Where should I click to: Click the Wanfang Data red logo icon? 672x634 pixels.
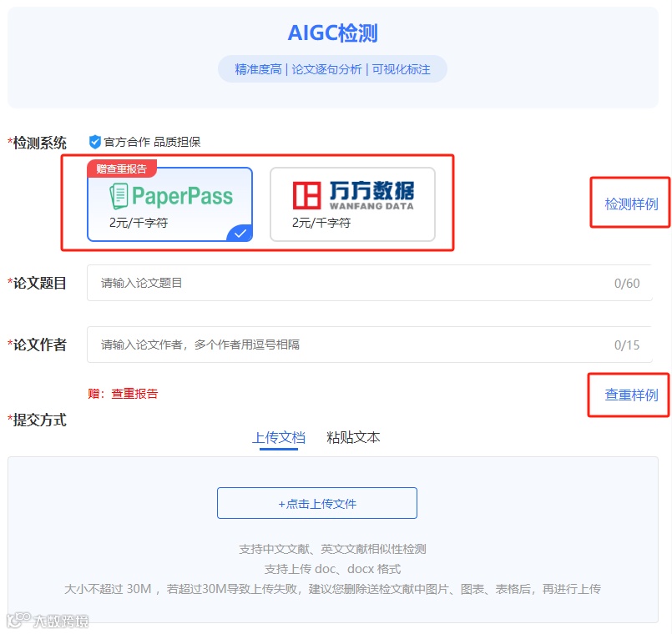pyautogui.click(x=306, y=195)
